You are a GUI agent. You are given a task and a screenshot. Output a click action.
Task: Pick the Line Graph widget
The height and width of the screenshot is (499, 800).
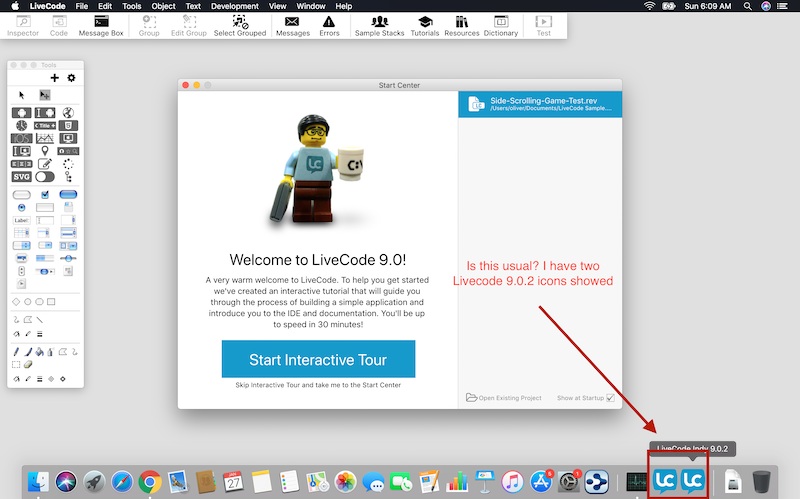45,138
